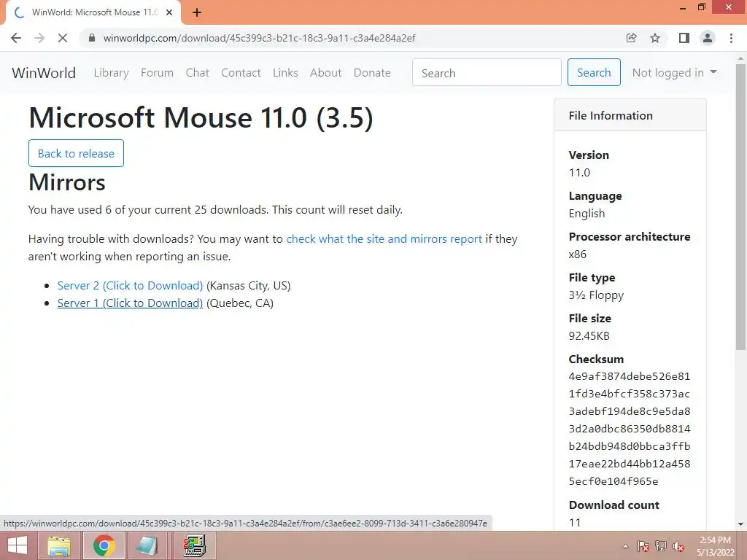747x560 pixels.
Task: Select the 3½ Floppy file type value
Action: pyautogui.click(x=596, y=295)
